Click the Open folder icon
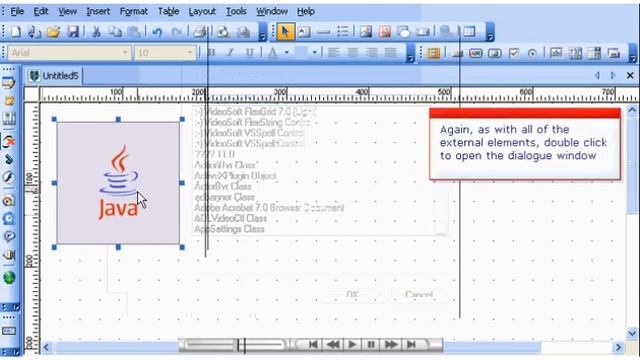This screenshot has width=640, height=360. [x=53, y=31]
